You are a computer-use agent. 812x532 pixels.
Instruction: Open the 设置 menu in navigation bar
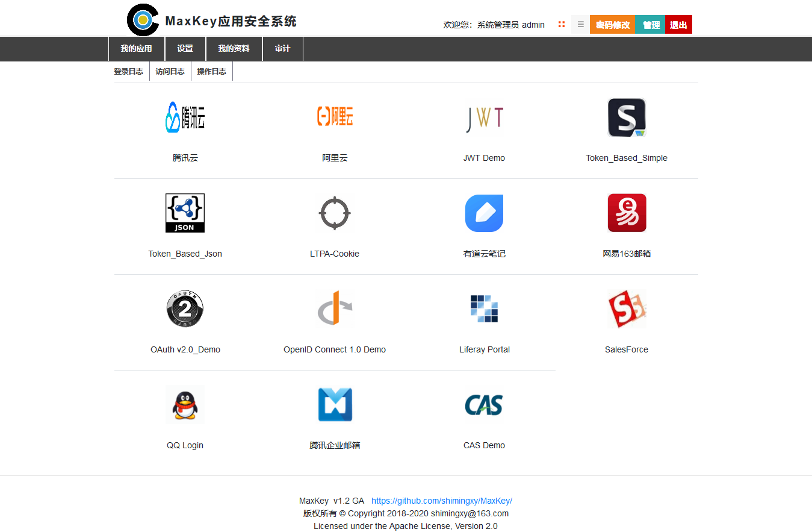pyautogui.click(x=185, y=49)
